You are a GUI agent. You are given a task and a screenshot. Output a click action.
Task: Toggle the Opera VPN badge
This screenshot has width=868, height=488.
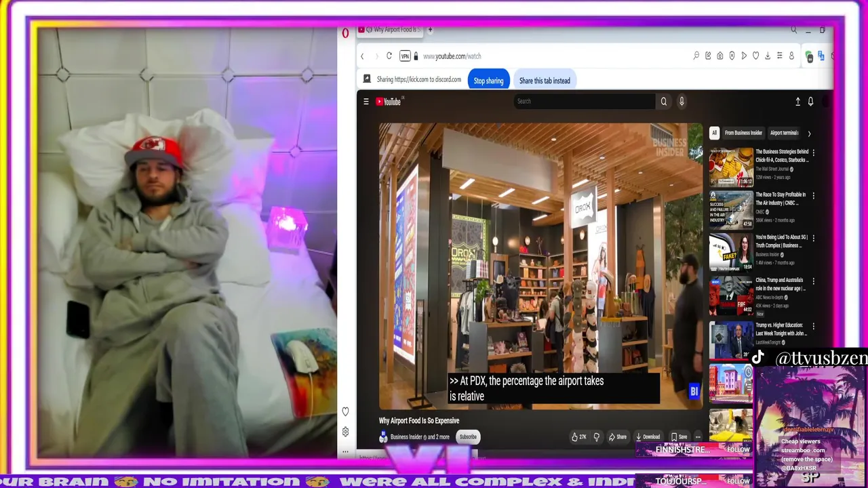pyautogui.click(x=405, y=56)
